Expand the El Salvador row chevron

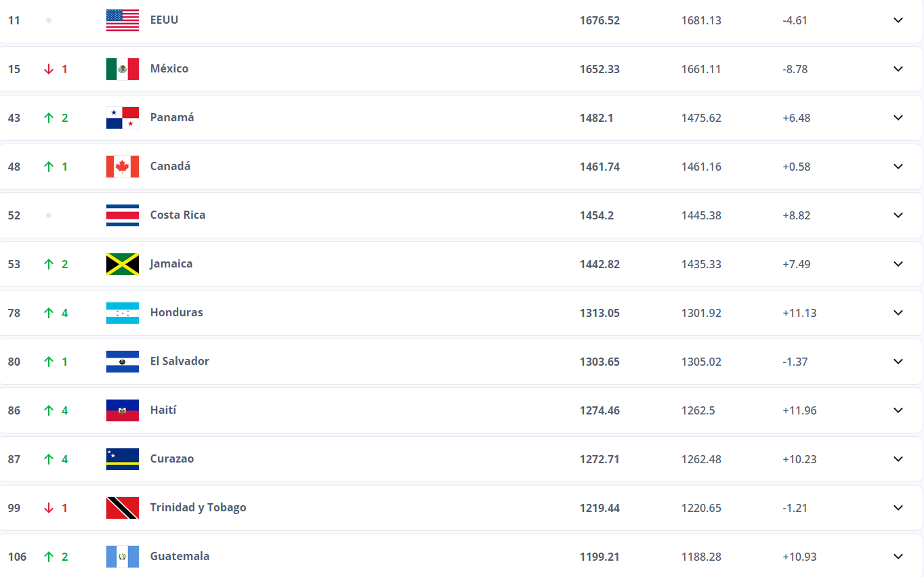point(898,362)
